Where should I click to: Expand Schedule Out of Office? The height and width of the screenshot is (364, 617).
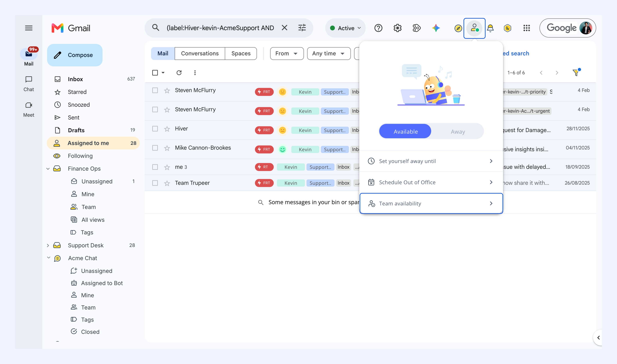(x=431, y=182)
